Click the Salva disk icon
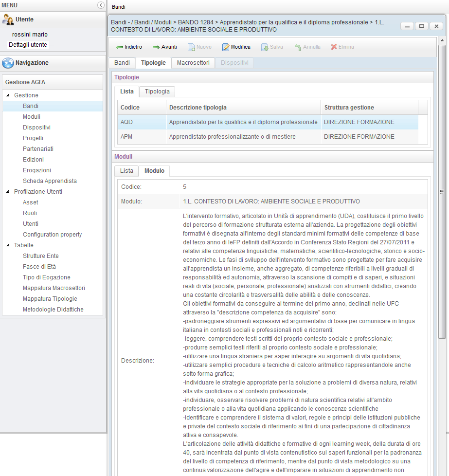The image size is (449, 476). (265, 47)
